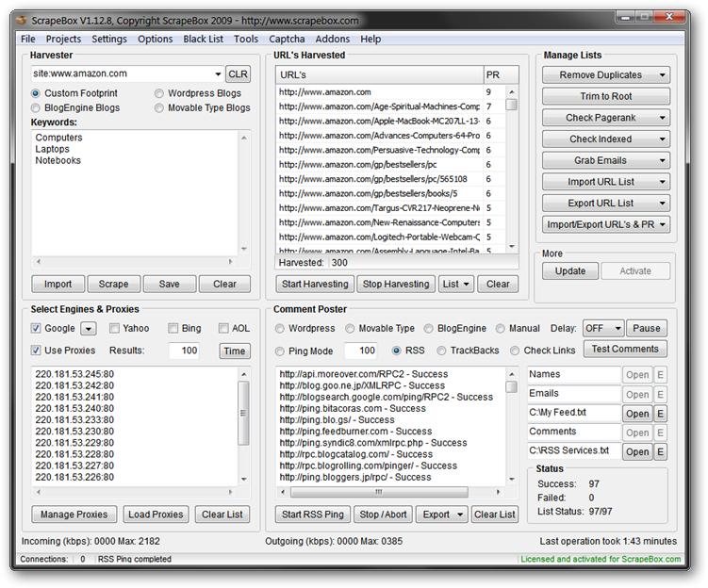Screen dimensions: 708x588
Task: Click the Start Harvesting button
Action: click(316, 284)
